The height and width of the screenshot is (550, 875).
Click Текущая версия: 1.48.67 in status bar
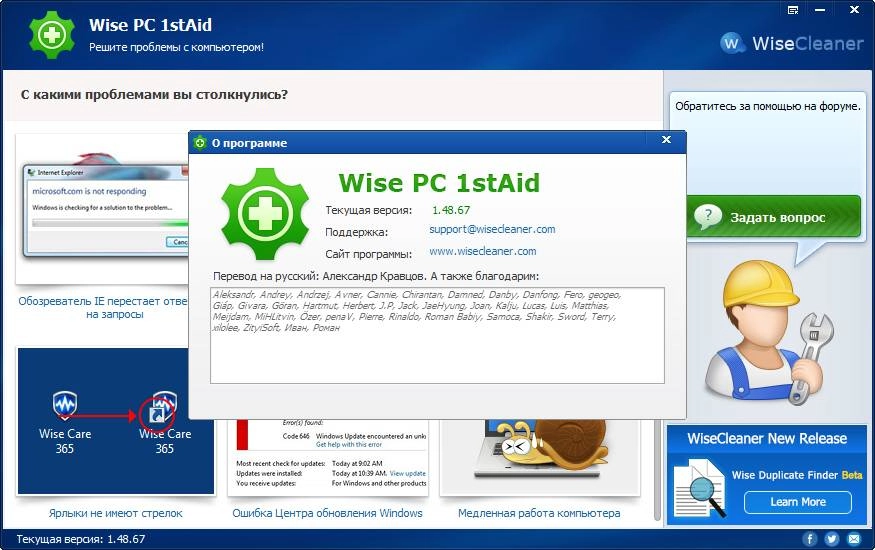point(81,539)
